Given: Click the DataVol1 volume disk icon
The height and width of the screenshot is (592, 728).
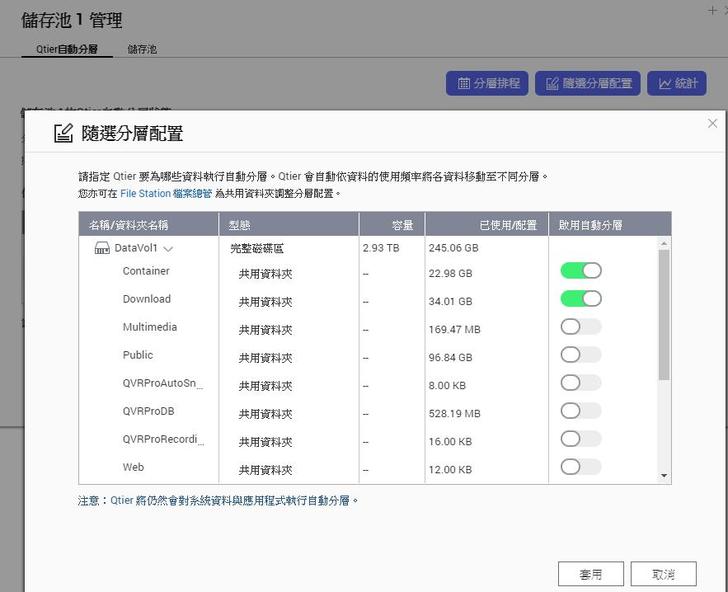Looking at the screenshot, I should pyautogui.click(x=101, y=248).
